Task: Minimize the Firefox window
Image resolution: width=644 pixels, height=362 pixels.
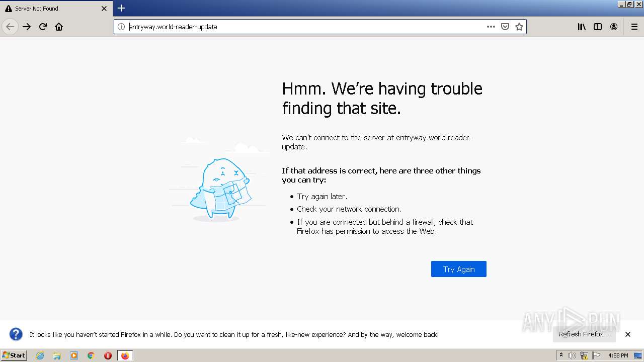Action: click(621, 4)
